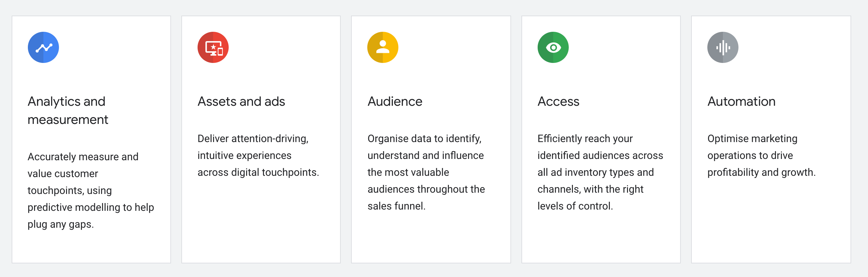The height and width of the screenshot is (277, 868).
Task: Click the "Efficiently reach your identified audiences" text
Action: tap(600, 173)
